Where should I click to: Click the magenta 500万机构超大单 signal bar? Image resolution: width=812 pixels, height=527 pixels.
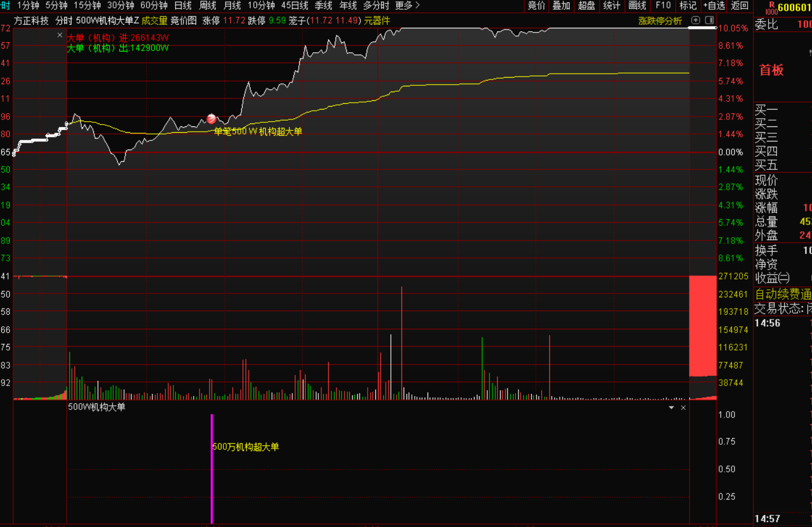pos(212,468)
